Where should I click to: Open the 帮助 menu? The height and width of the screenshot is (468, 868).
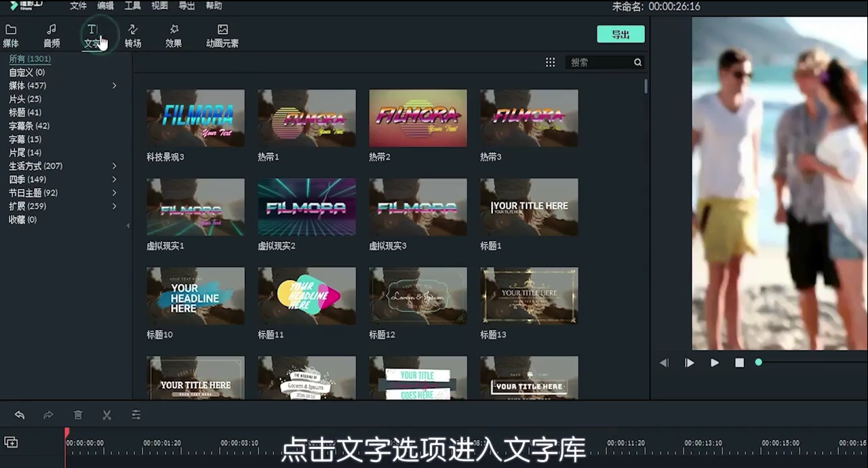[214, 5]
